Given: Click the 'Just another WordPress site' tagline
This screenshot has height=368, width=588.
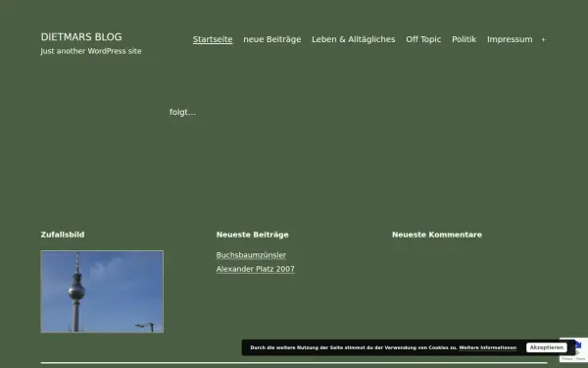Looking at the screenshot, I should coord(91,51).
